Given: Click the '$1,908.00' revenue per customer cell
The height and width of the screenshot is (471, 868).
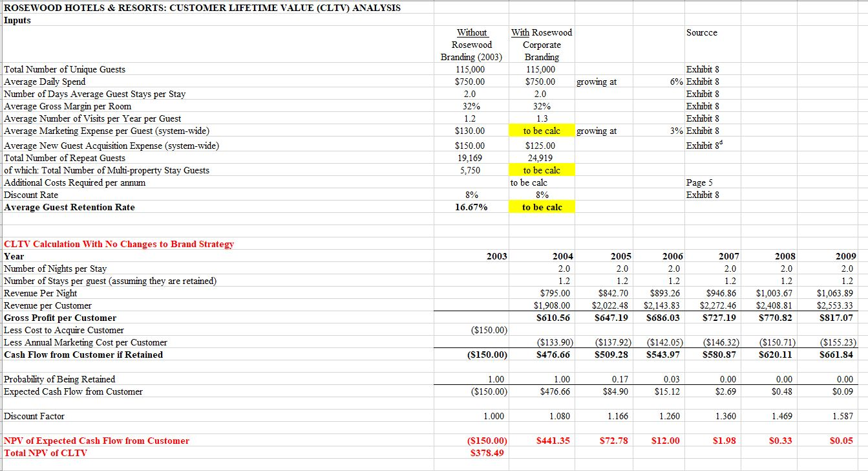Looking at the screenshot, I should (x=552, y=305).
